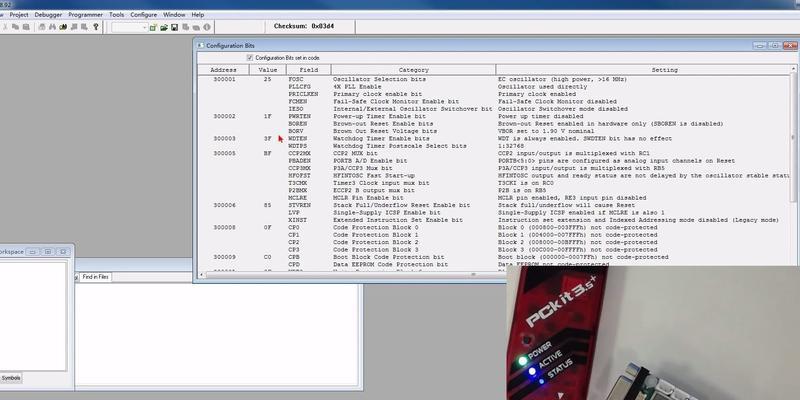800x400 pixels.
Task: Open the Help menu
Action: (x=197, y=15)
